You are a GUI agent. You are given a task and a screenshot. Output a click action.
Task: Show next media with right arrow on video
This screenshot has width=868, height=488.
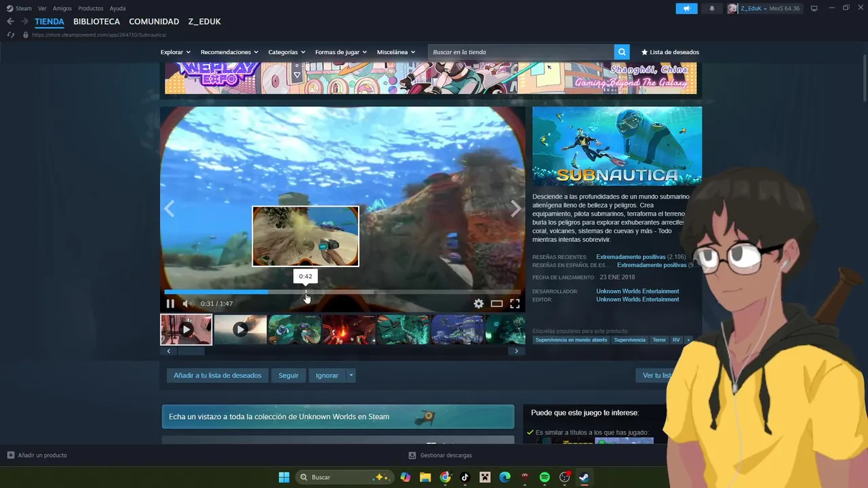(x=516, y=209)
